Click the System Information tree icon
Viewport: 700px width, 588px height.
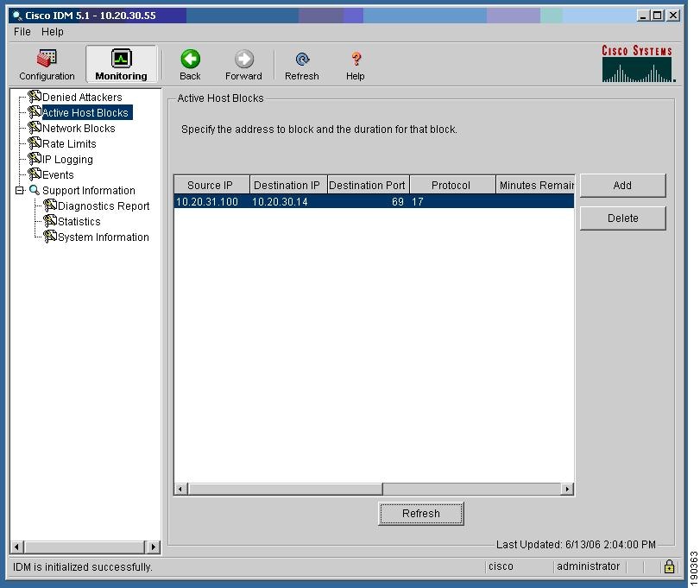[50, 237]
